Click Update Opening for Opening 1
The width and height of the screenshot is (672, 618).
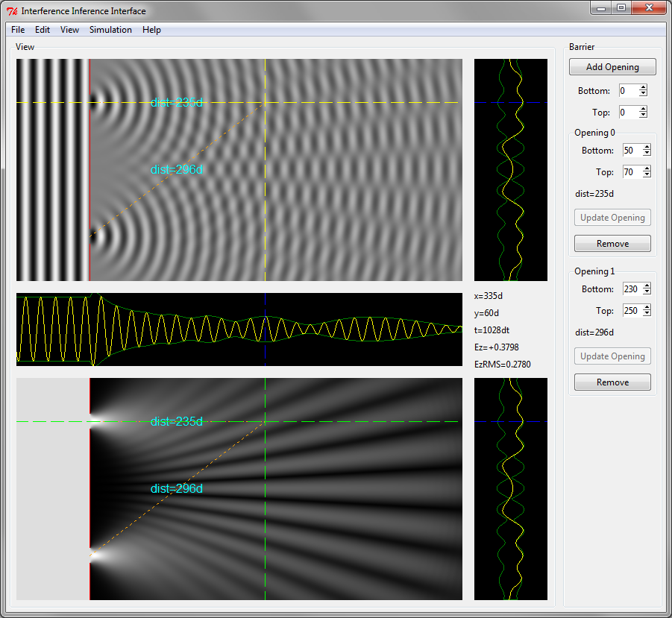pos(612,356)
